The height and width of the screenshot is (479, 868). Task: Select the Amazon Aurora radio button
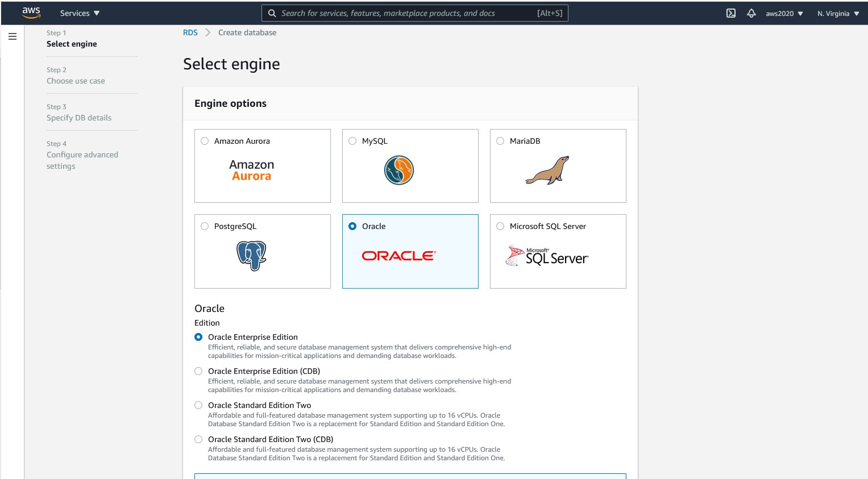point(205,141)
